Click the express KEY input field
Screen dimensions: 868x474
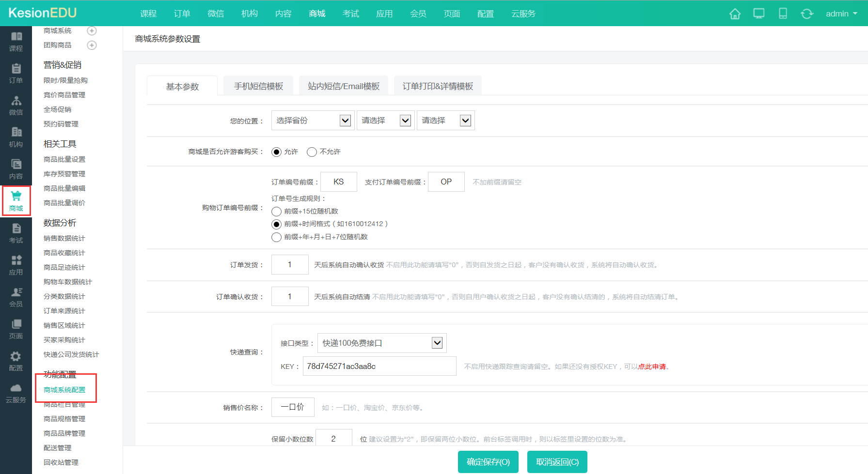(379, 366)
